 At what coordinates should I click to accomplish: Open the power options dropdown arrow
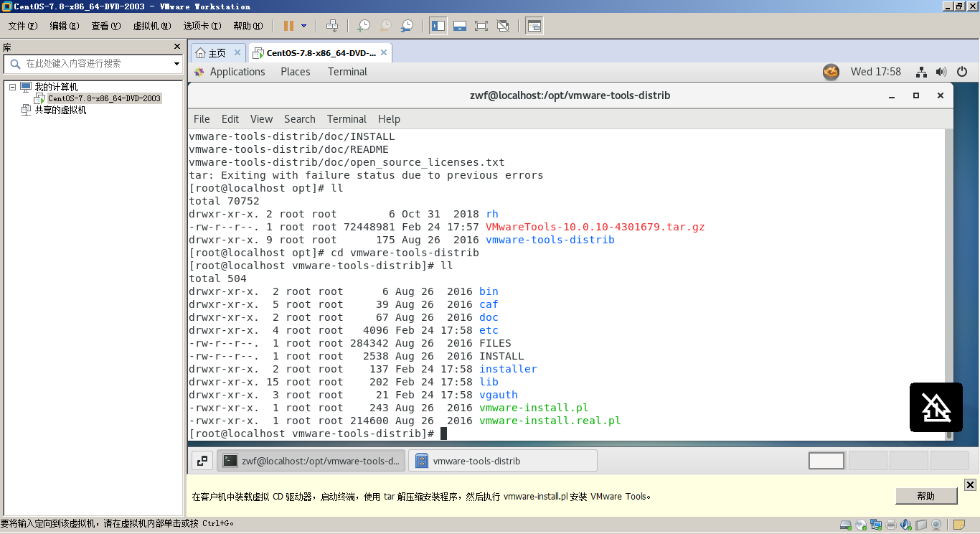pos(303,26)
